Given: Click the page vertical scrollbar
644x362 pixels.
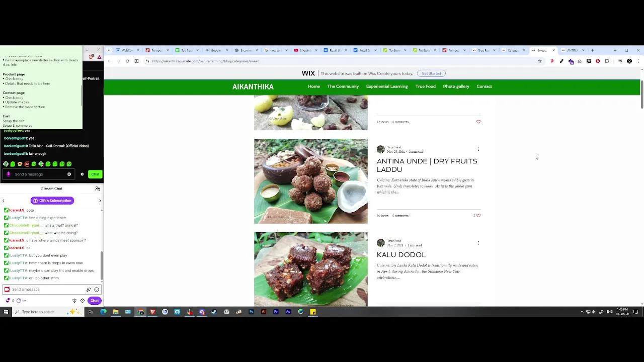Looking at the screenshot, I should point(642,94).
